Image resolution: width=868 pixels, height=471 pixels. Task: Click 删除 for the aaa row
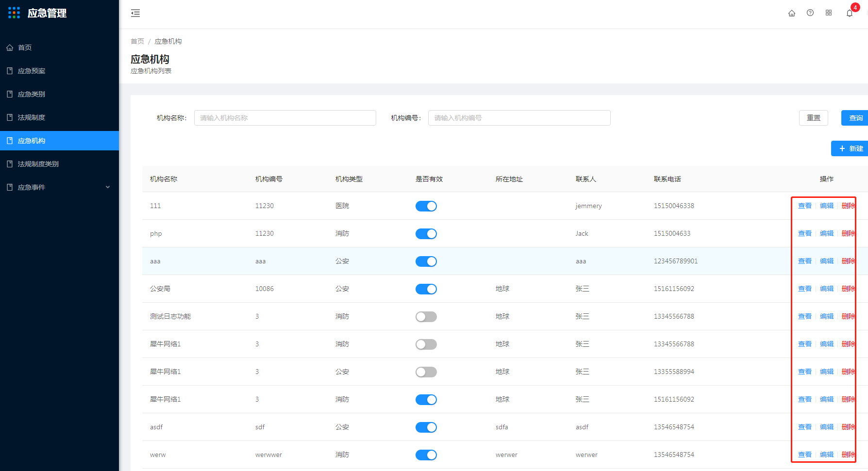pyautogui.click(x=849, y=261)
